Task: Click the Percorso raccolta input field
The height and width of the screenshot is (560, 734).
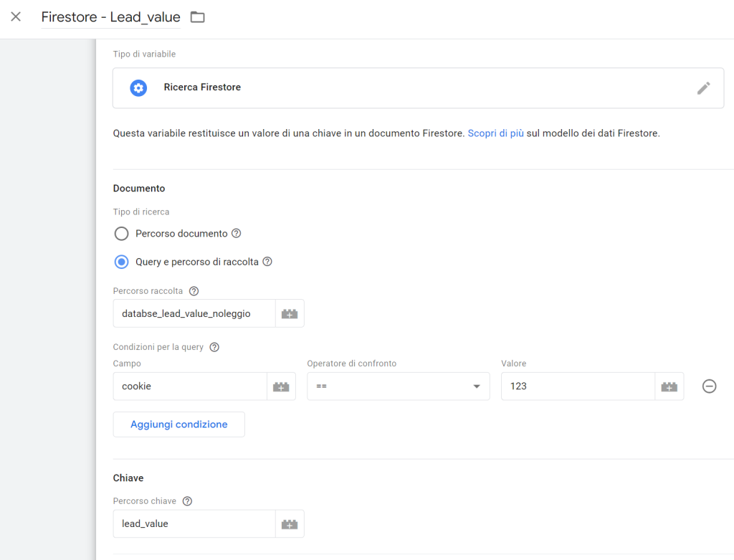Action: point(194,314)
